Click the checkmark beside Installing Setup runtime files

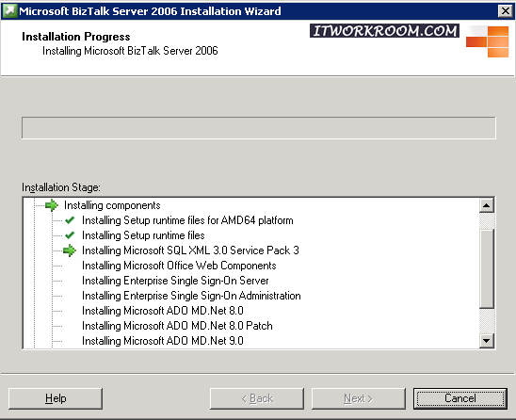click(70, 235)
